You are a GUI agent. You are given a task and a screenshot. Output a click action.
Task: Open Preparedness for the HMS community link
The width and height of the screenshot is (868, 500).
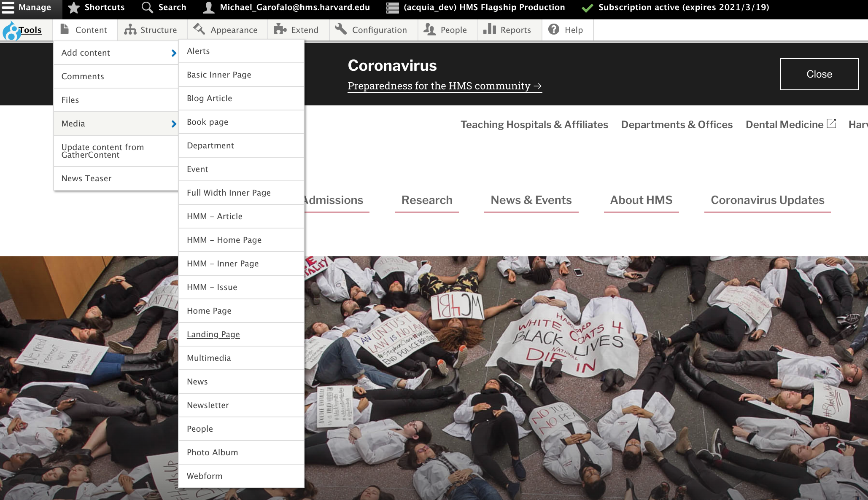(x=445, y=86)
